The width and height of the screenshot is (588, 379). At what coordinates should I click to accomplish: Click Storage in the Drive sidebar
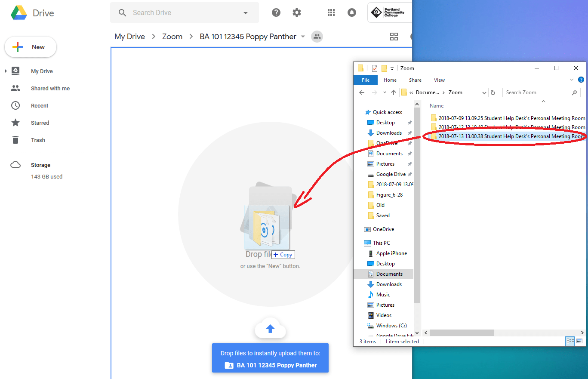point(40,165)
